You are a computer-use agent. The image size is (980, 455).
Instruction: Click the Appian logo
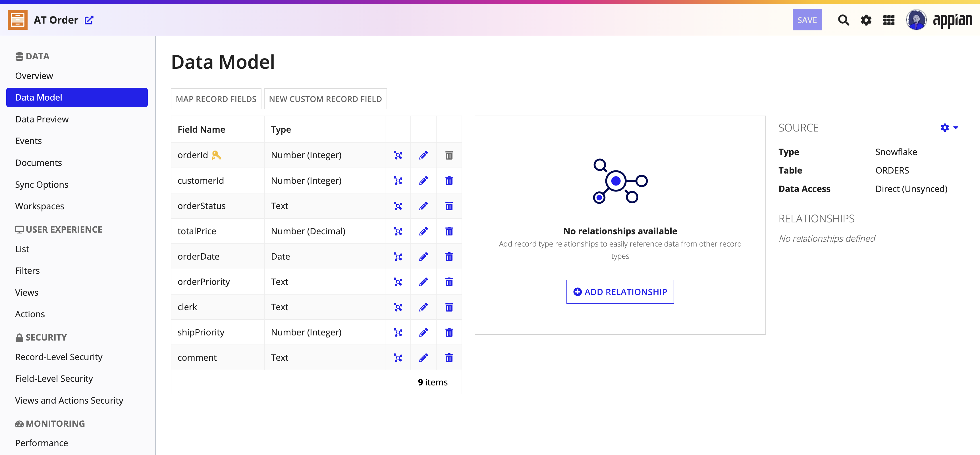click(953, 20)
